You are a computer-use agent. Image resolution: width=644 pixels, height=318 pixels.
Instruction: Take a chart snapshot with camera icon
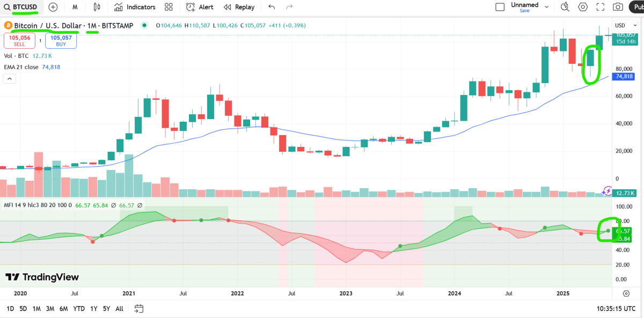[618, 7]
